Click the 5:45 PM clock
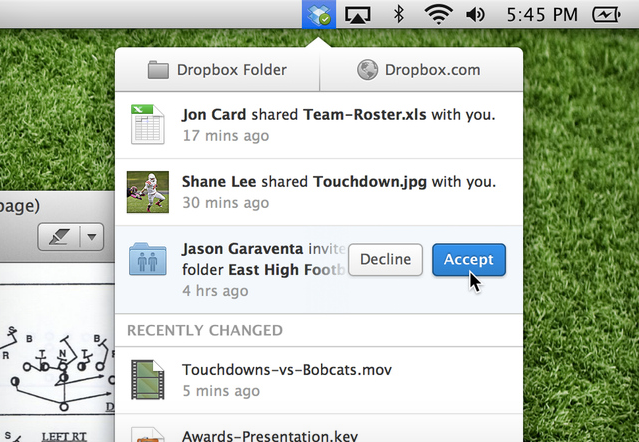This screenshot has width=639, height=442. (x=542, y=15)
